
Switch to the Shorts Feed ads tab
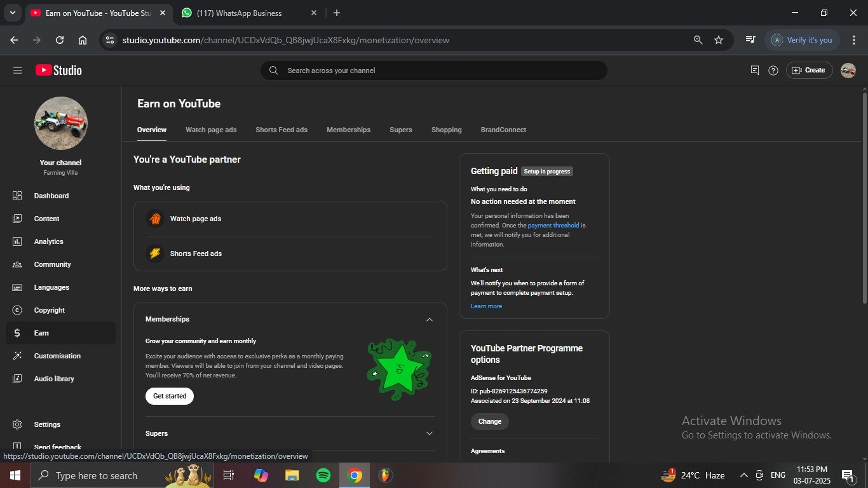click(281, 130)
